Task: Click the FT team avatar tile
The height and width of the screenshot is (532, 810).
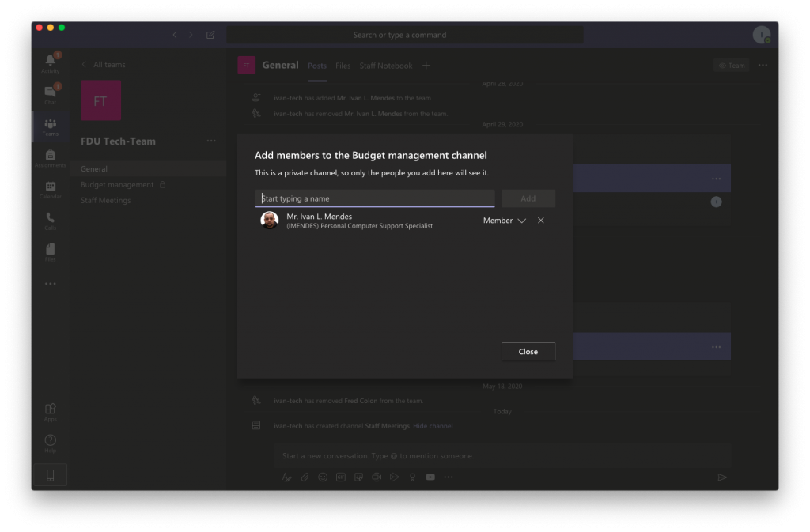Action: tap(100, 100)
